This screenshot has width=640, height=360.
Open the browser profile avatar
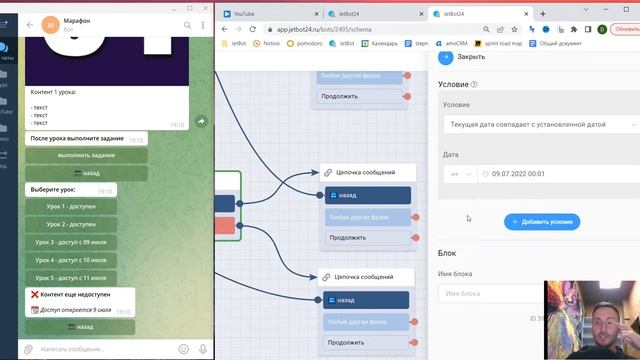click(602, 29)
